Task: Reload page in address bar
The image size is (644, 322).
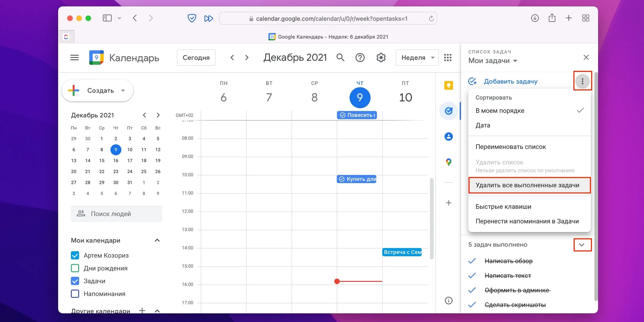Action: coord(431,19)
